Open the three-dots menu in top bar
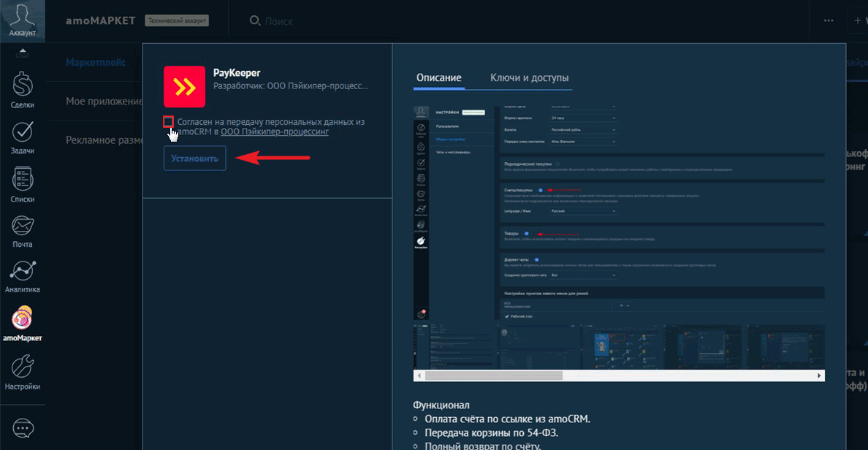Image resolution: width=868 pixels, height=450 pixels. click(828, 20)
